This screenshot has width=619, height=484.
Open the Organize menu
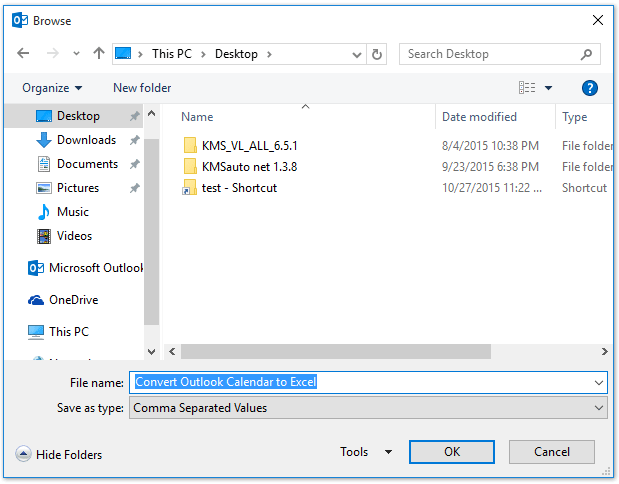click(52, 88)
